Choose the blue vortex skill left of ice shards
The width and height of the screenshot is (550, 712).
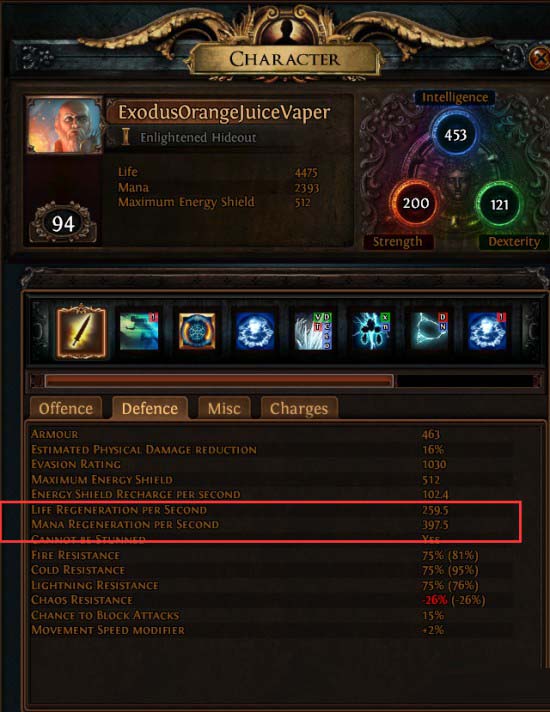pos(255,331)
